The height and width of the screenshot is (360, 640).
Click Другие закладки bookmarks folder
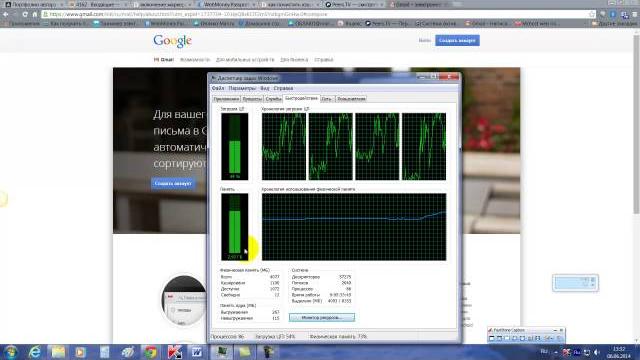pos(615,24)
